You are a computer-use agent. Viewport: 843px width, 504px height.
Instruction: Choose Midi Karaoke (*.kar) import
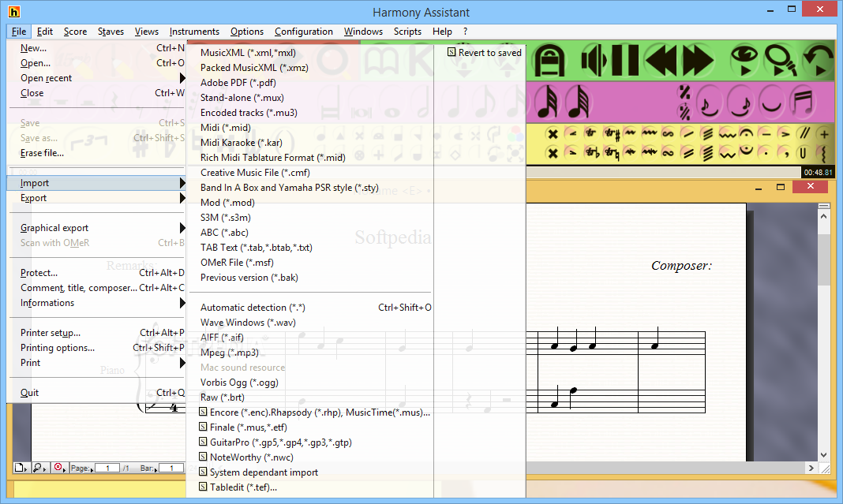(241, 143)
